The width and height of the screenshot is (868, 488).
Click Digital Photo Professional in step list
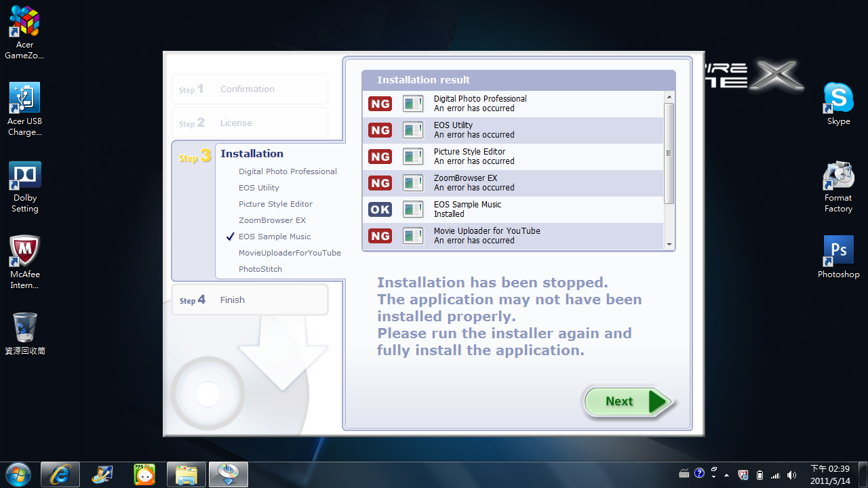[288, 171]
